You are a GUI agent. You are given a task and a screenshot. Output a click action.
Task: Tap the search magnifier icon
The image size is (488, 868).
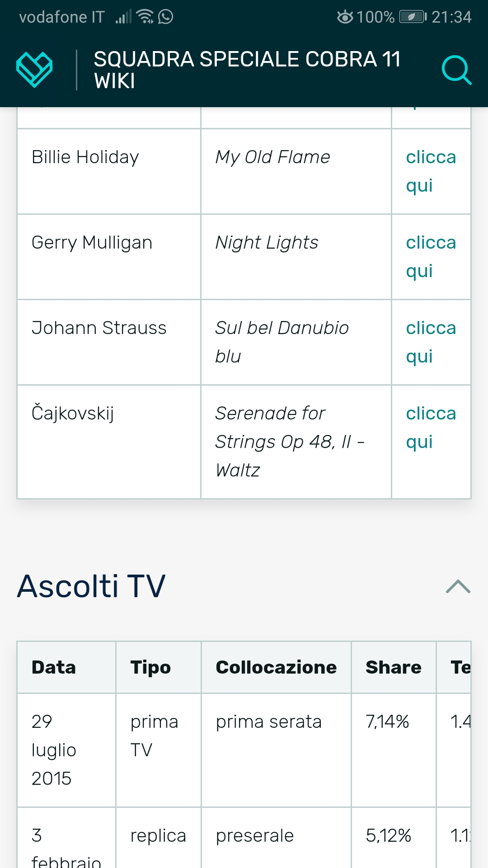(456, 70)
